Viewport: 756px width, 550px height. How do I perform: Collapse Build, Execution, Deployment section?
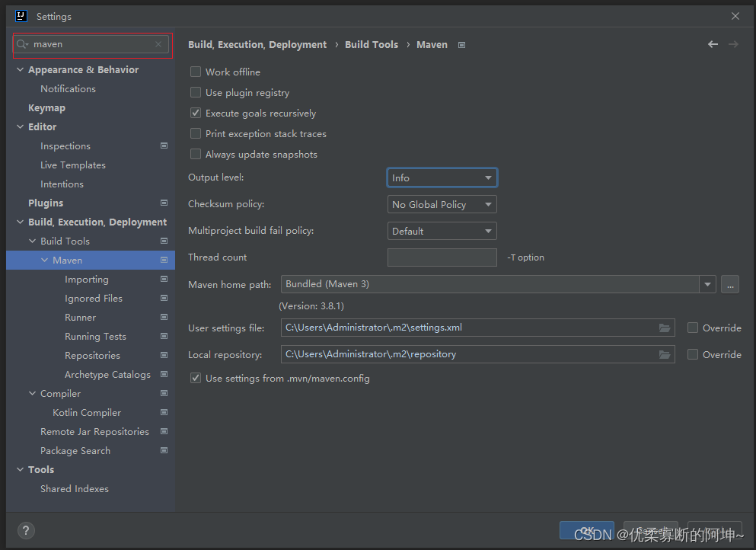[21, 222]
